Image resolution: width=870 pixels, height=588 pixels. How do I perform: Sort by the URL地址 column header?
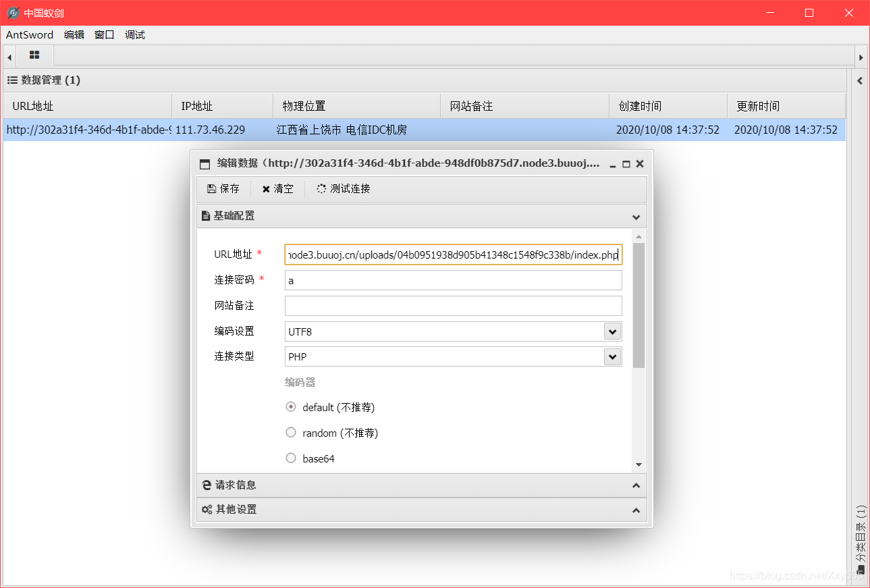88,106
